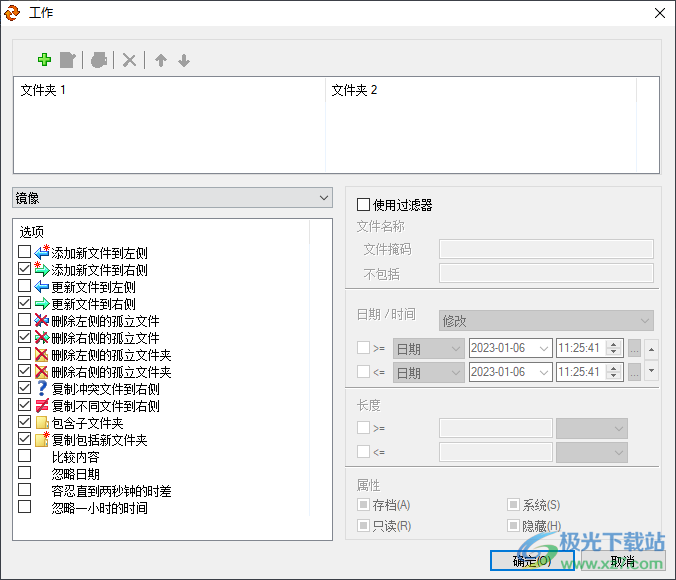Click time spinner for 11:25:41 in >= row
The image size is (676, 580).
(613, 348)
